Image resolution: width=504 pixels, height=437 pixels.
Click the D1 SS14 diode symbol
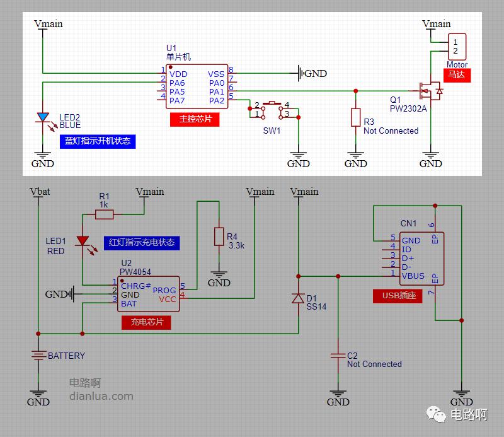[x=299, y=299]
